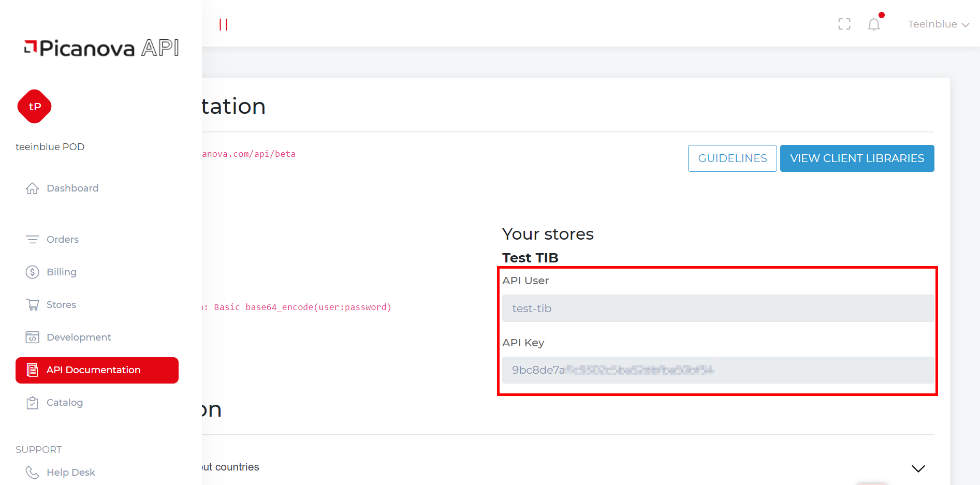Select Stores in the sidebar
The height and width of the screenshot is (485, 980).
click(61, 305)
